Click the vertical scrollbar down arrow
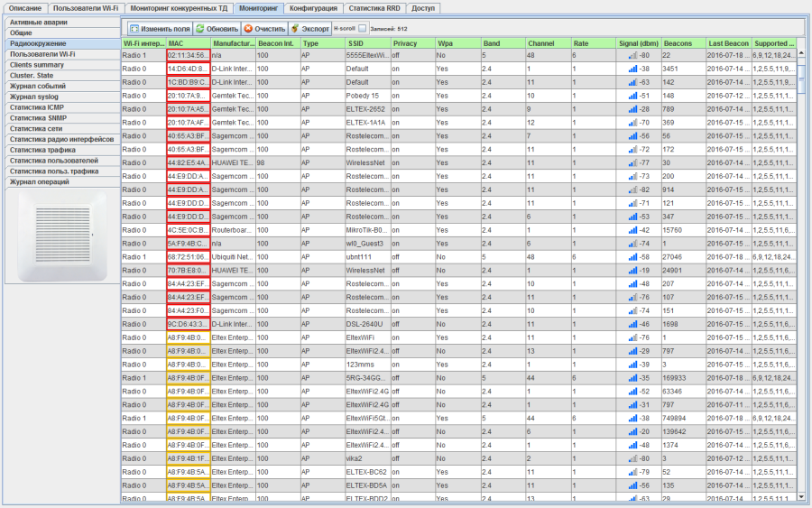Viewport: 812px width, 508px height. tap(802, 495)
